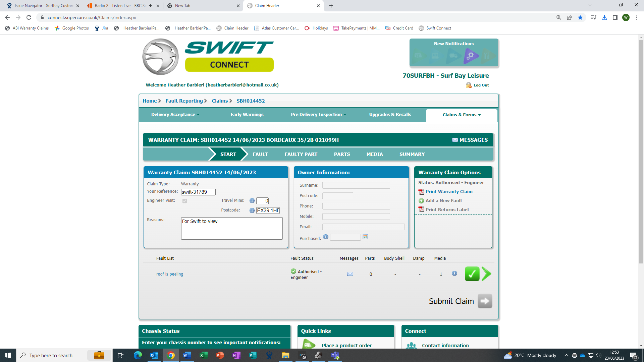Toggle the Engineer Visit checkbox
Viewport: 644px width, 362px height.
pos(184,201)
